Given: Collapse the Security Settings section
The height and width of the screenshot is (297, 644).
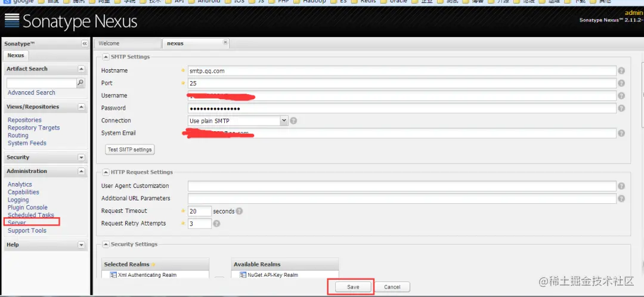Looking at the screenshot, I should tap(106, 244).
